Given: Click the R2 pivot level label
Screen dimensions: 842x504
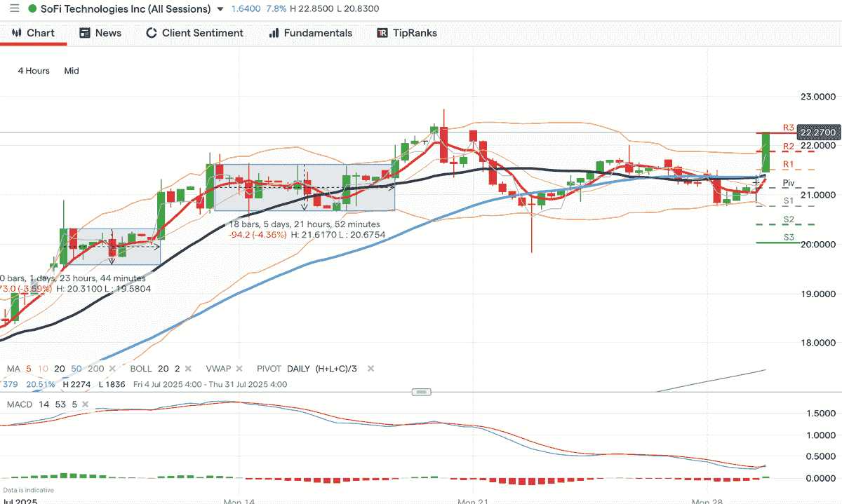Looking at the screenshot, I should [x=788, y=147].
